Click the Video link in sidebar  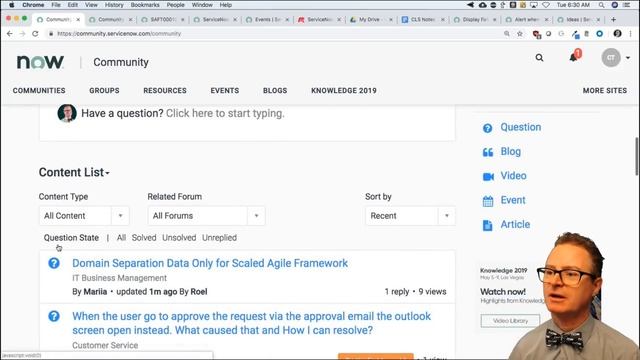[x=513, y=176]
